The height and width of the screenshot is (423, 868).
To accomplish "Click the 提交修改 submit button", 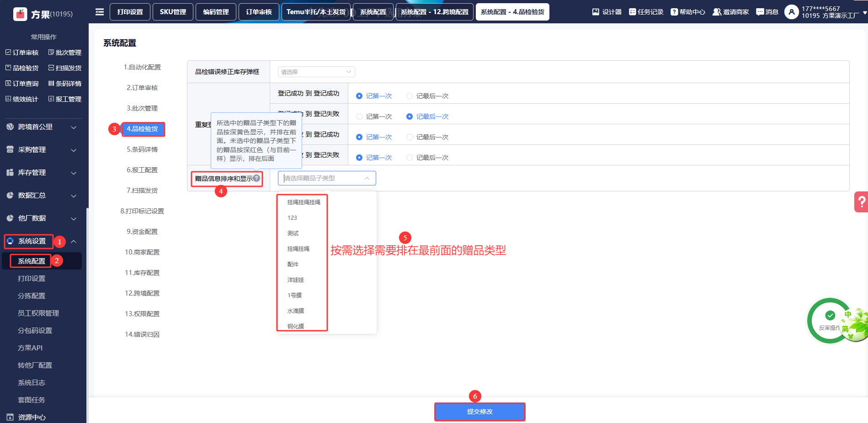I will (x=479, y=412).
